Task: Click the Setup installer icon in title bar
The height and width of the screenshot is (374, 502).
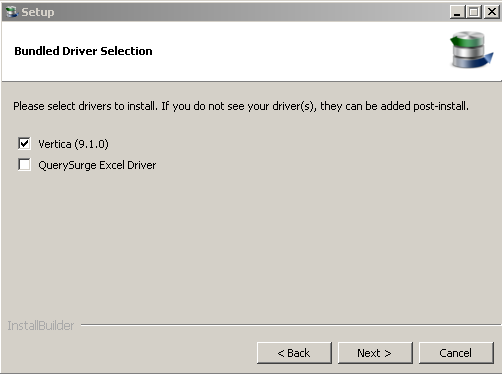Action: click(11, 12)
